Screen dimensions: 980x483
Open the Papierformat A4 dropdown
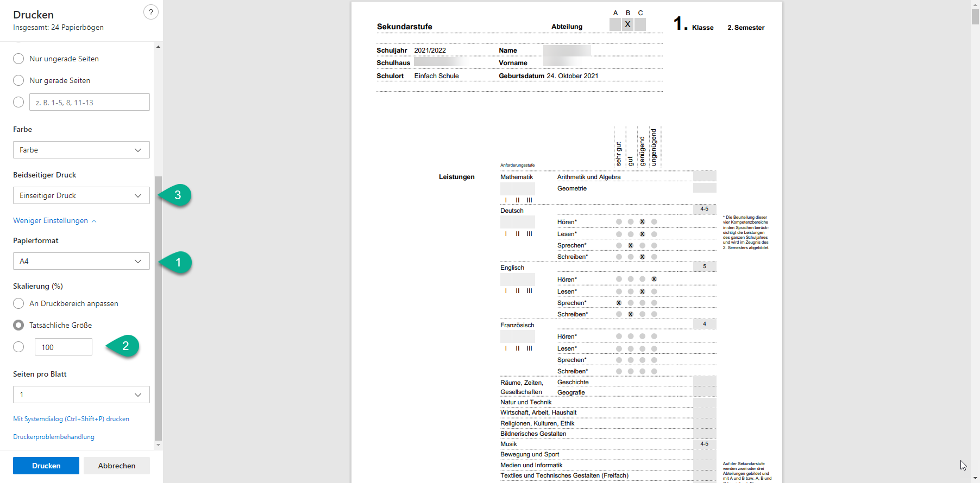point(81,261)
